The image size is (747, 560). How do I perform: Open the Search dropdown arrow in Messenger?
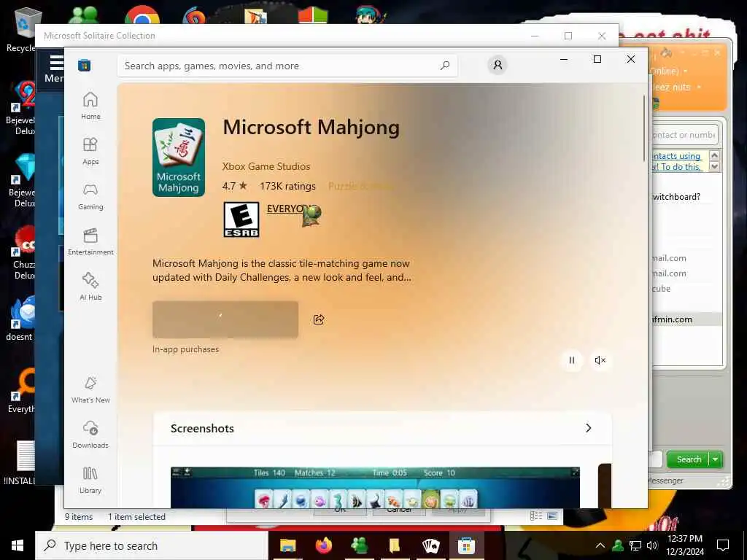point(716,459)
